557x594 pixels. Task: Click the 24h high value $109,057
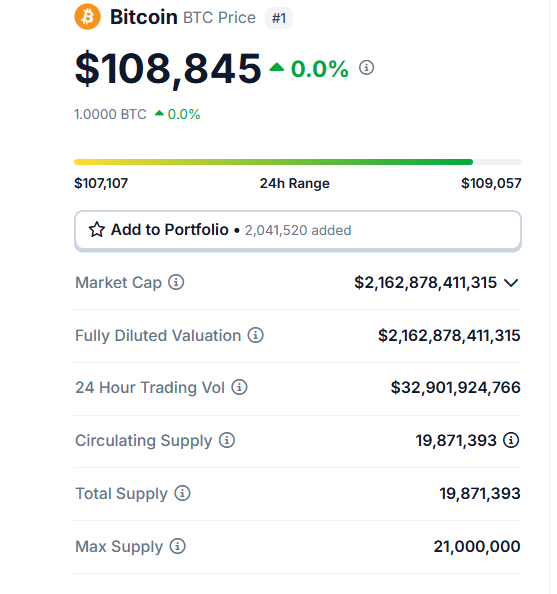[491, 183]
